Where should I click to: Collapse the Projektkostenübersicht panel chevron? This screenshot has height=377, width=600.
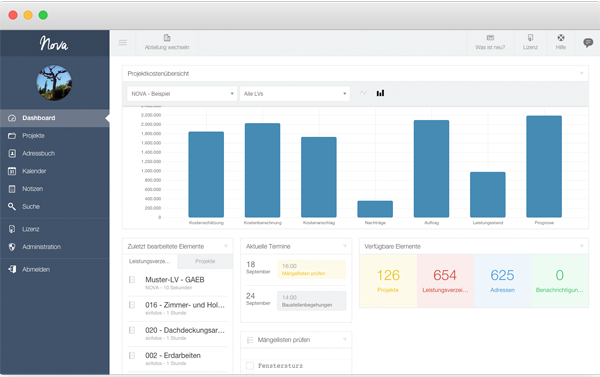(x=582, y=73)
